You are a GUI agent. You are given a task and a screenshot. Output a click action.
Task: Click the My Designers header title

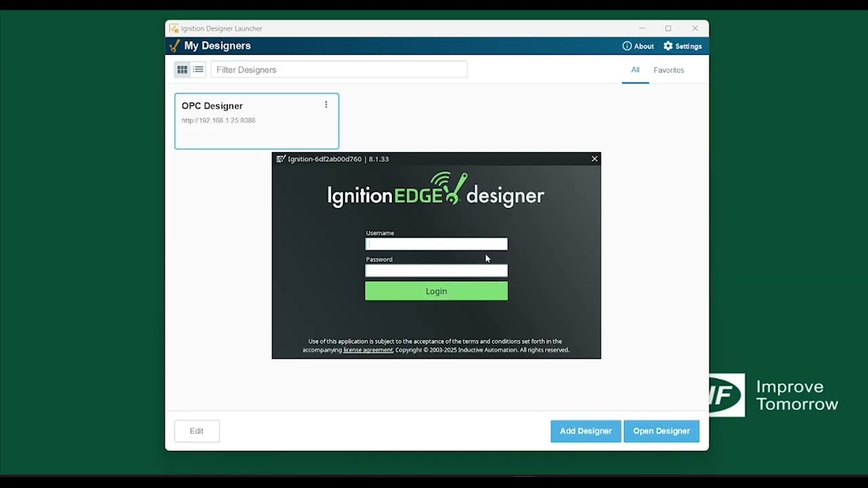218,46
